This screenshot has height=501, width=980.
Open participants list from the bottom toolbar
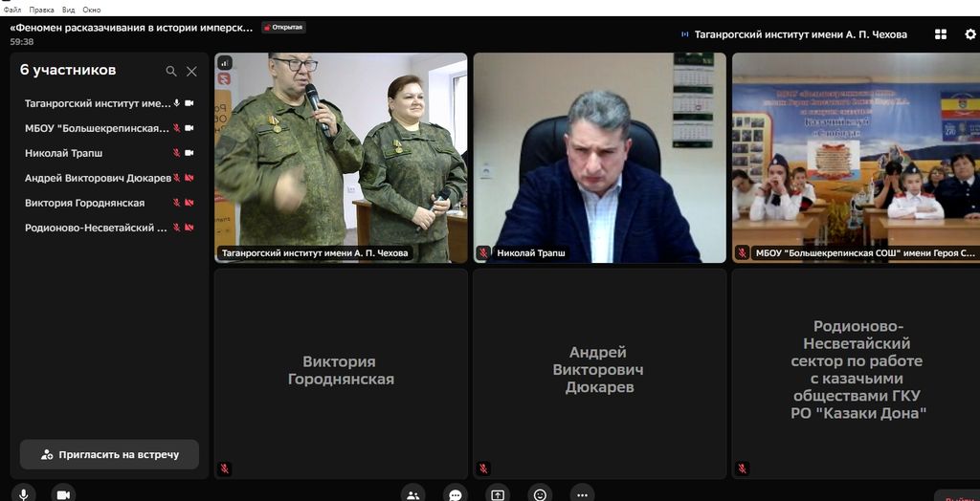coord(413,493)
